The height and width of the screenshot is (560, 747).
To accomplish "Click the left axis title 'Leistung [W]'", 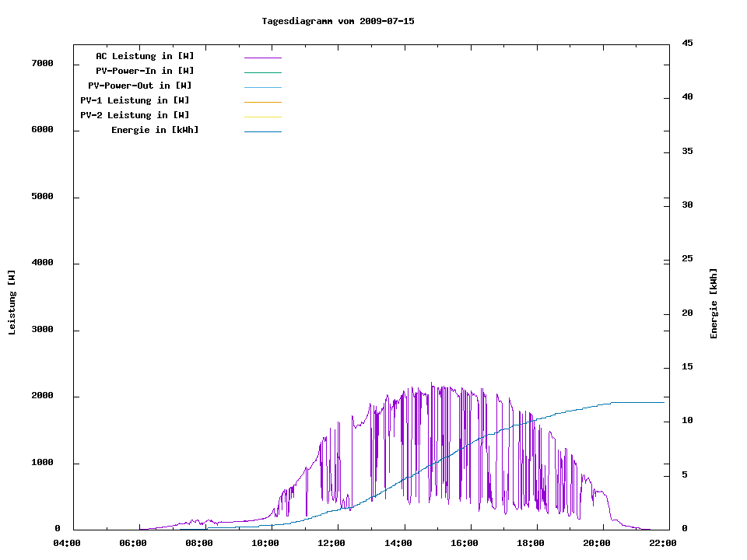I will tap(12, 303).
